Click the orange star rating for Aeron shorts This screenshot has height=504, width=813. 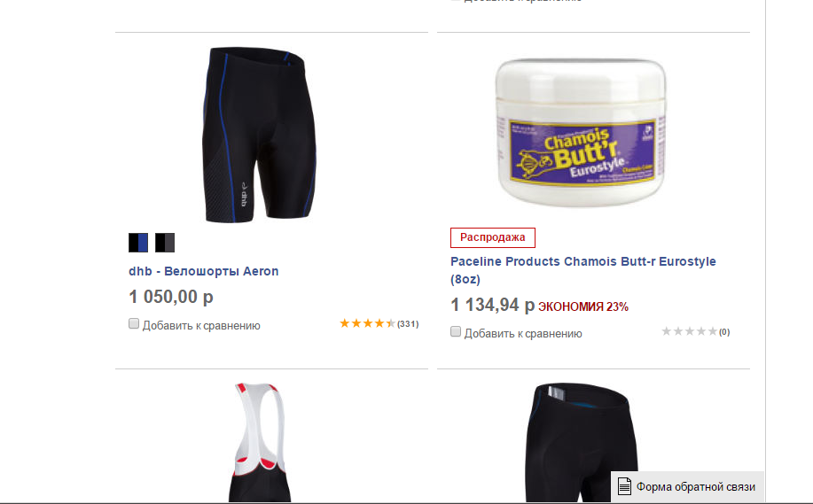click(x=368, y=323)
